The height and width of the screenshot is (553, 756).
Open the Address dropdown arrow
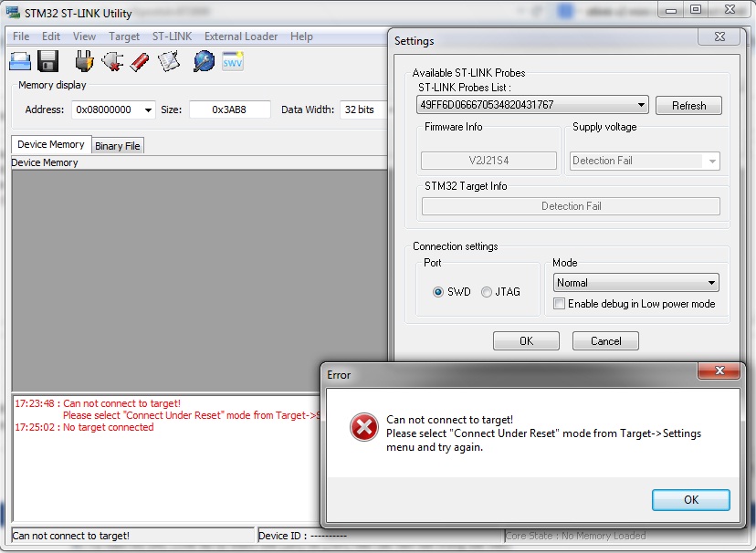click(148, 110)
